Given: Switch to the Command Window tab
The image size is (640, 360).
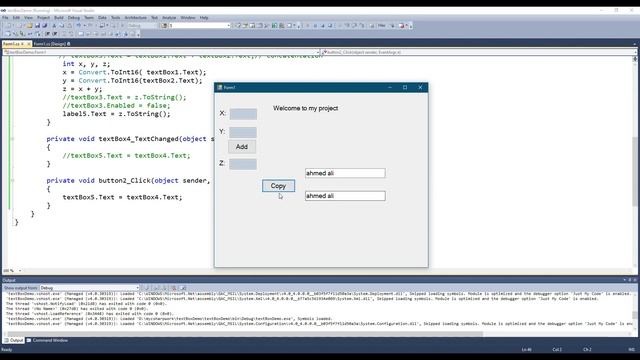Looking at the screenshot, I should click(x=47, y=340).
